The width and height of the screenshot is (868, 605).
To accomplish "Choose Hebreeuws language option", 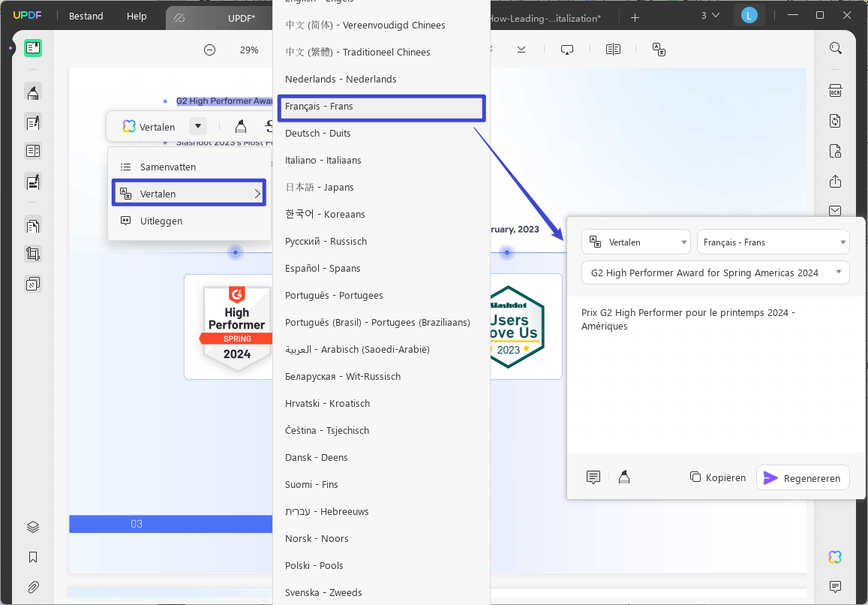I will tap(381, 511).
